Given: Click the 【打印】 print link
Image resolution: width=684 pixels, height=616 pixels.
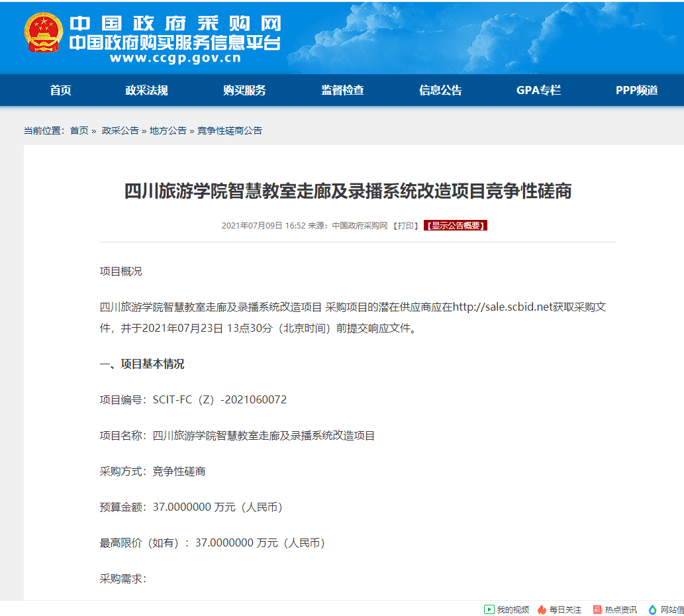Looking at the screenshot, I should (406, 226).
